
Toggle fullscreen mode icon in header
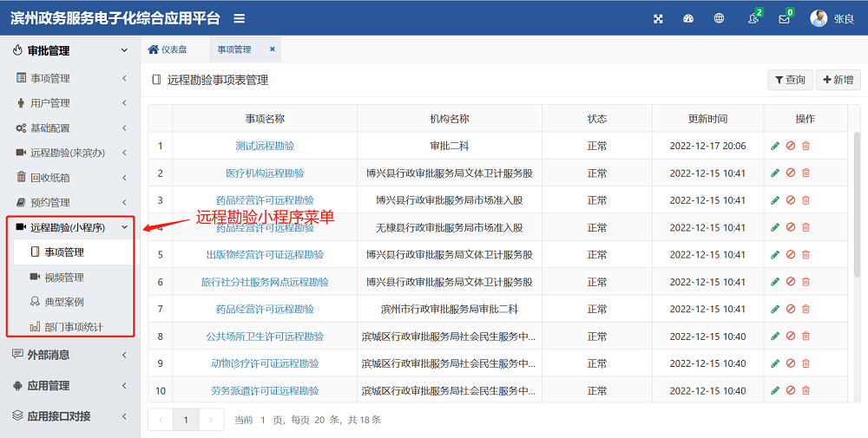tap(658, 18)
